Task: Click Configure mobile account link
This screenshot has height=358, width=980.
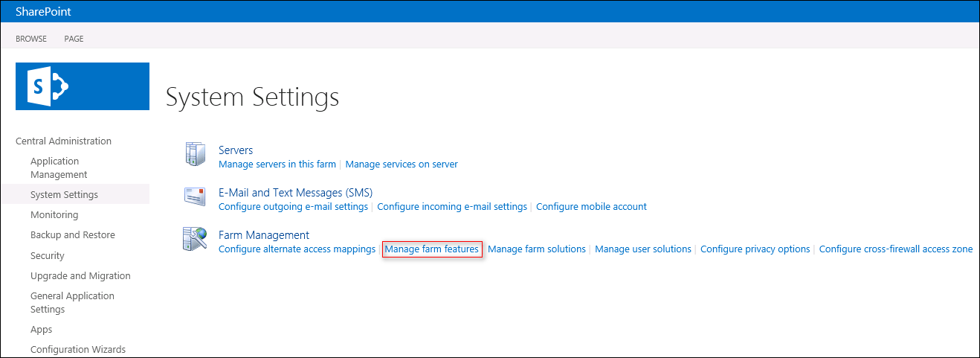Action: [591, 206]
